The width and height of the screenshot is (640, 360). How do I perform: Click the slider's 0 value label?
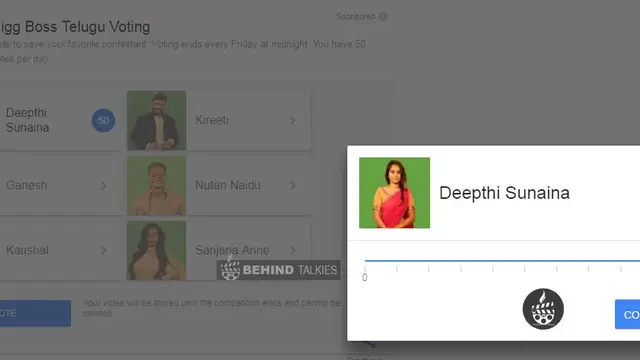click(364, 278)
